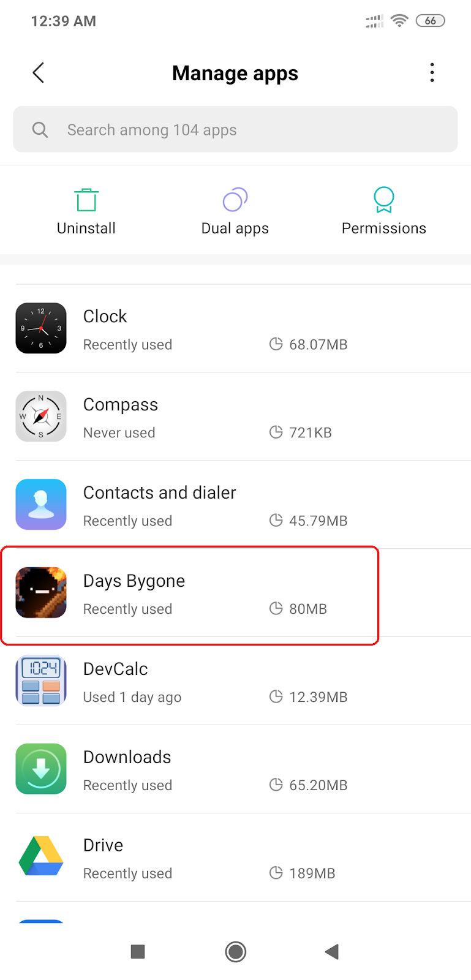Tap the Downloads app icon

[40, 769]
